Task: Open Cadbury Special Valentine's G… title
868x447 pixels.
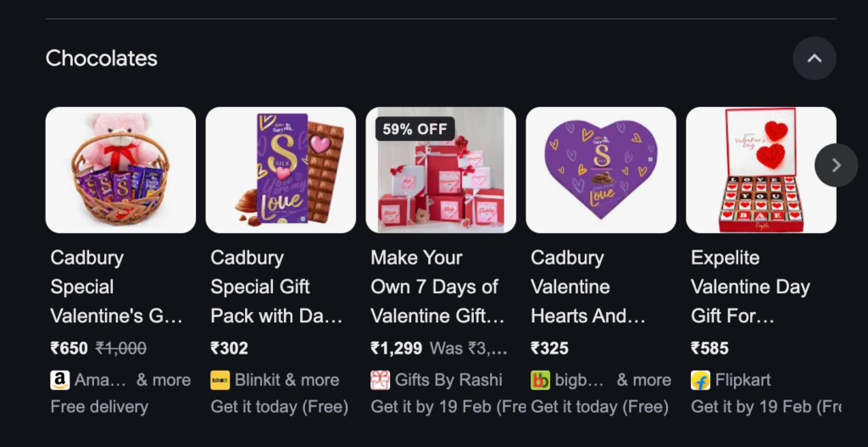Action: click(x=117, y=287)
